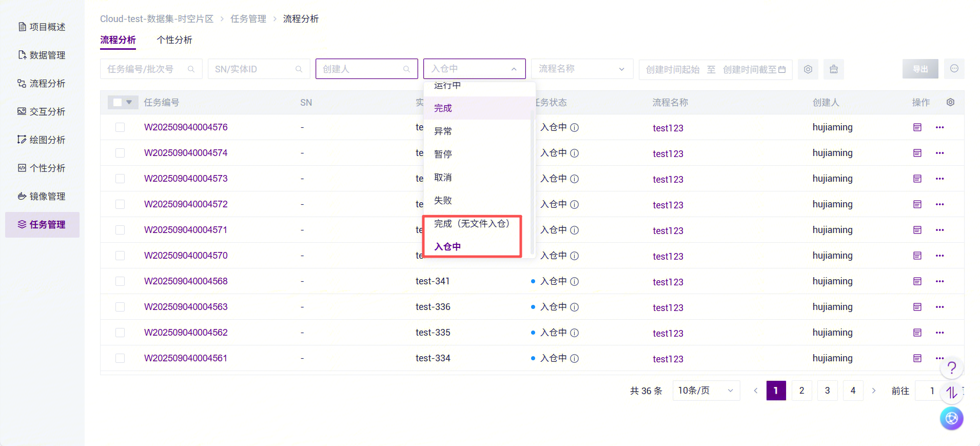Viewport: 980px width, 446px height.
Task: Click the 导出 export button
Action: (x=920, y=69)
